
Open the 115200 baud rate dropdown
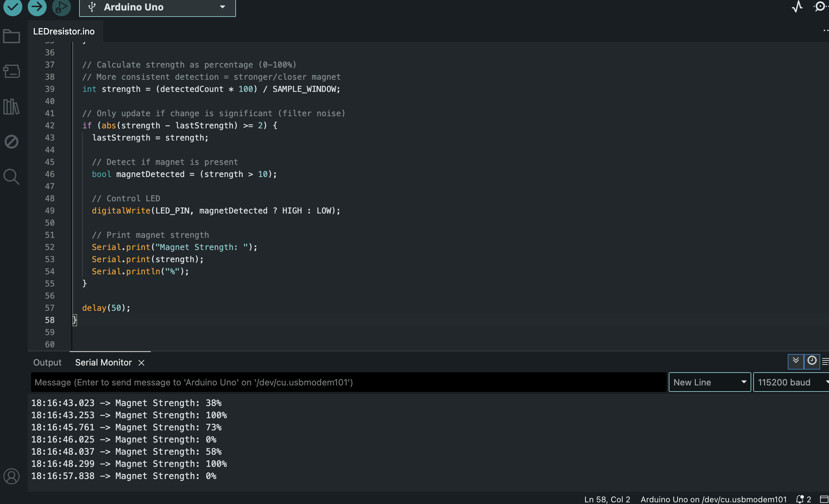pyautogui.click(x=790, y=382)
